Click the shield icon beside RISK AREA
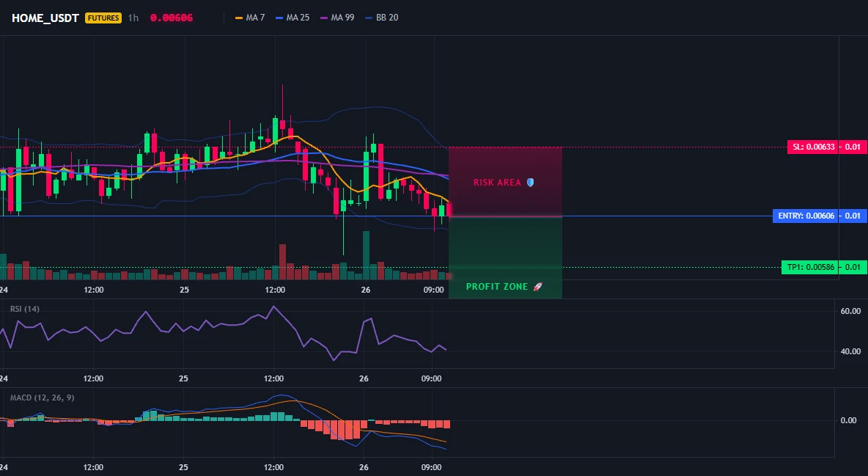The height and width of the screenshot is (476, 868). tap(530, 182)
